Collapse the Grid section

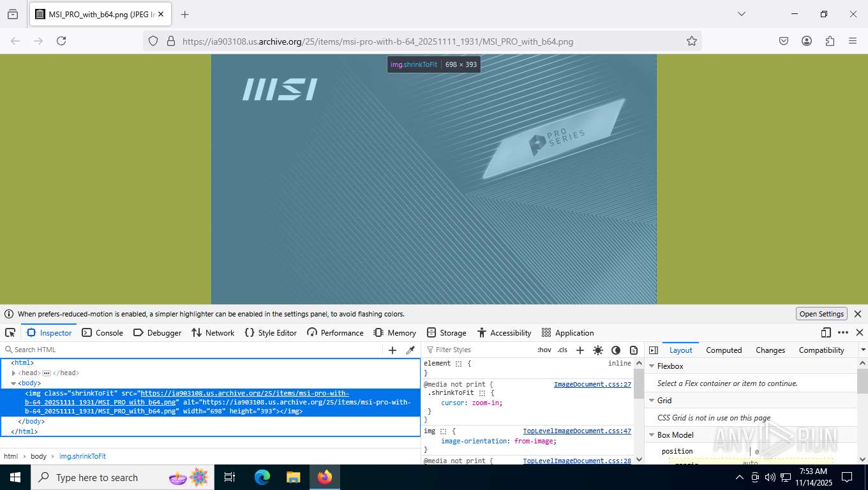[x=652, y=401]
